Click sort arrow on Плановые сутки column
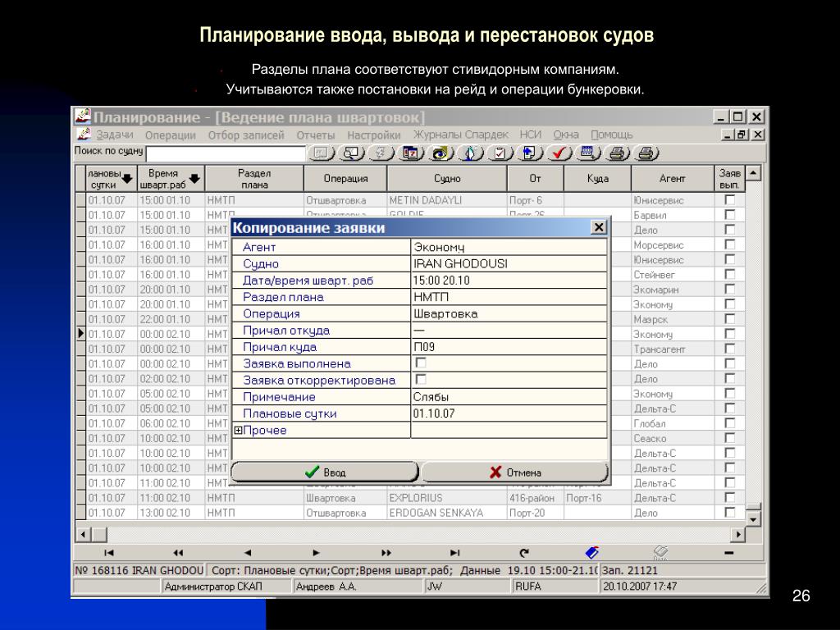 [x=127, y=179]
